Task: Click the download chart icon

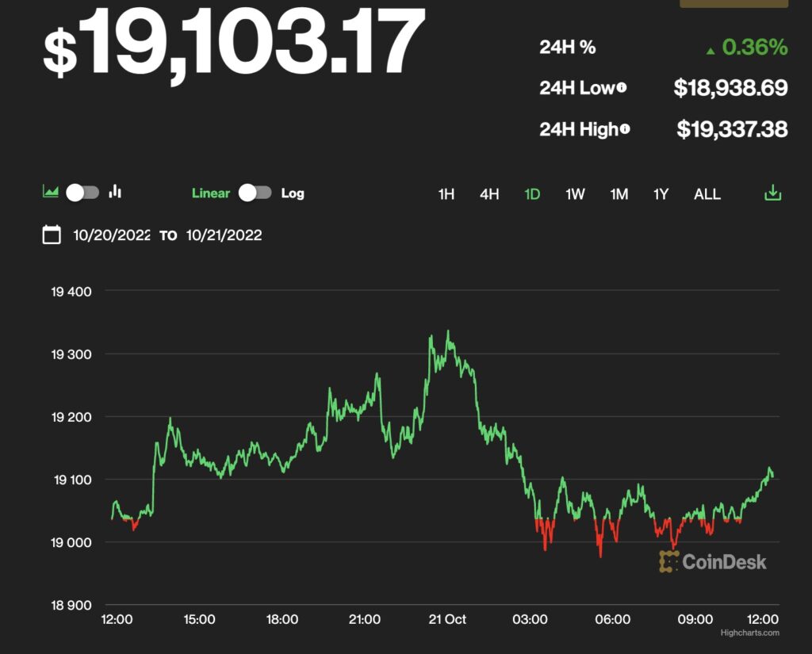Action: (772, 193)
